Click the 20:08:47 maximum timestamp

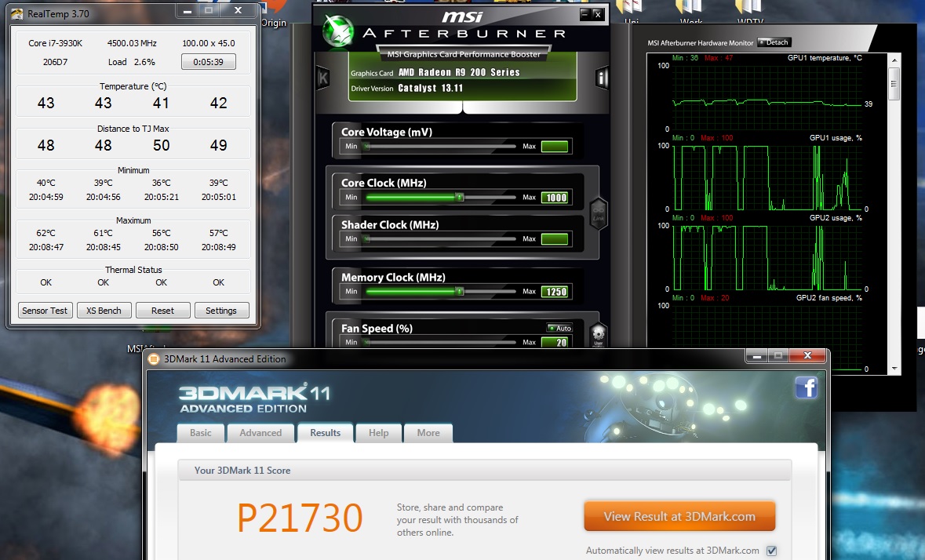tap(46, 247)
